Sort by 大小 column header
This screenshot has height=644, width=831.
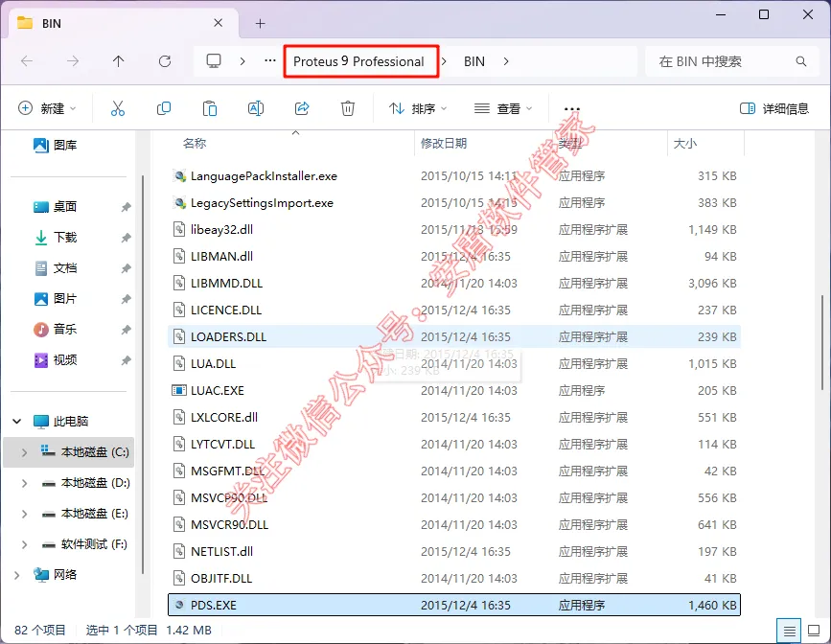click(684, 144)
